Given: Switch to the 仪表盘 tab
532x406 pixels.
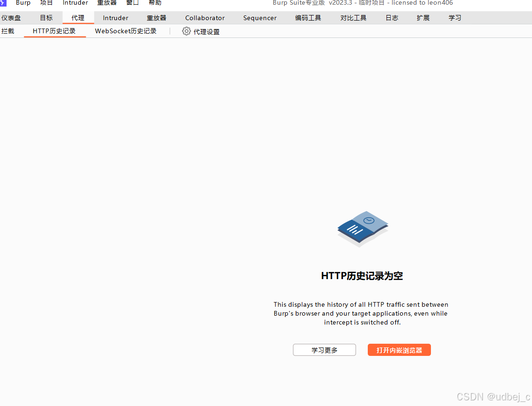Looking at the screenshot, I should coord(11,18).
